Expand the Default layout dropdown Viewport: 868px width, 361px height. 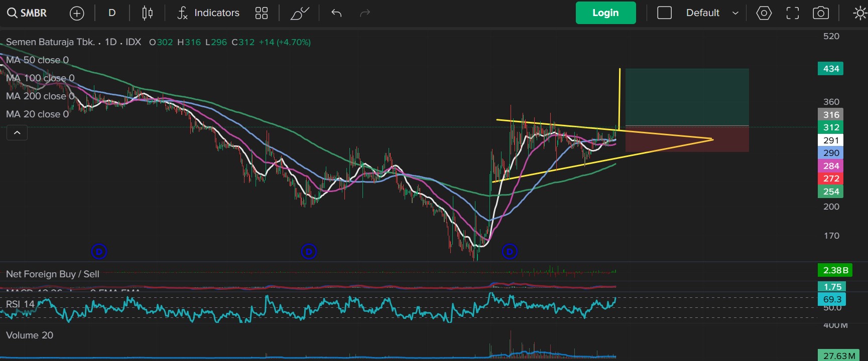coord(712,13)
